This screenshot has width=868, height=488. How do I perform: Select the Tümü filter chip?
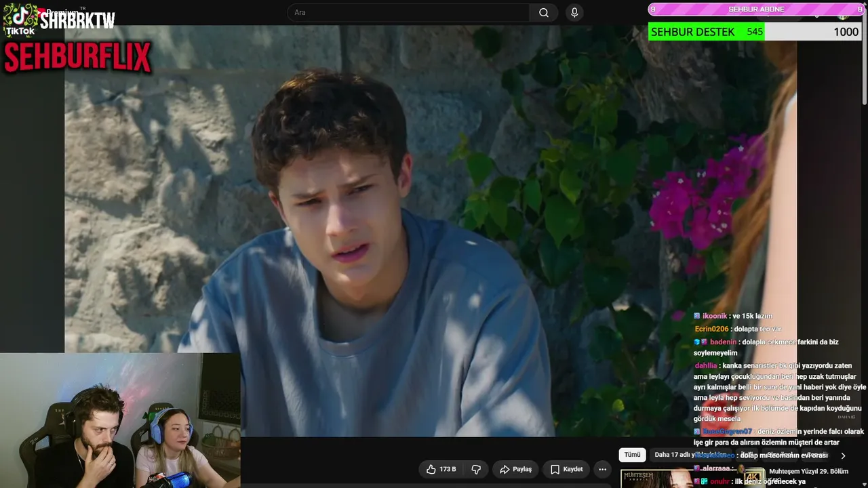(632, 455)
